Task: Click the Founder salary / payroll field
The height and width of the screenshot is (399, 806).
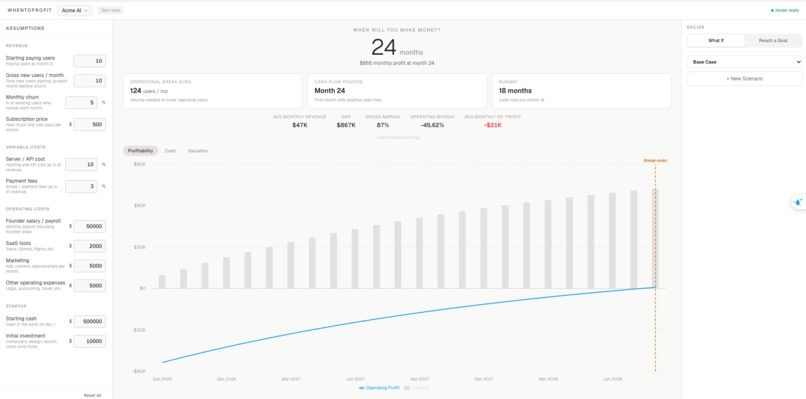Action: pos(89,226)
